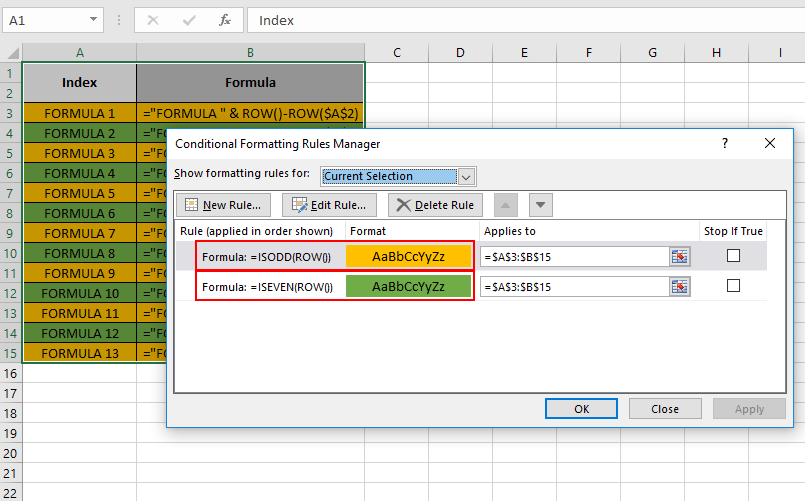Click Applies to field of ISODD rule
Image resolution: width=805 pixels, height=501 pixels.
coord(575,257)
